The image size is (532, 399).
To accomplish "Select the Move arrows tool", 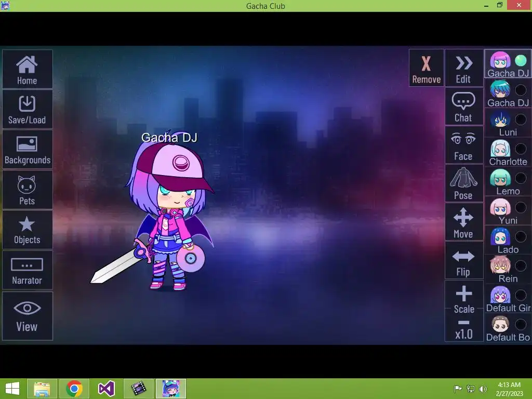I will click(464, 222).
